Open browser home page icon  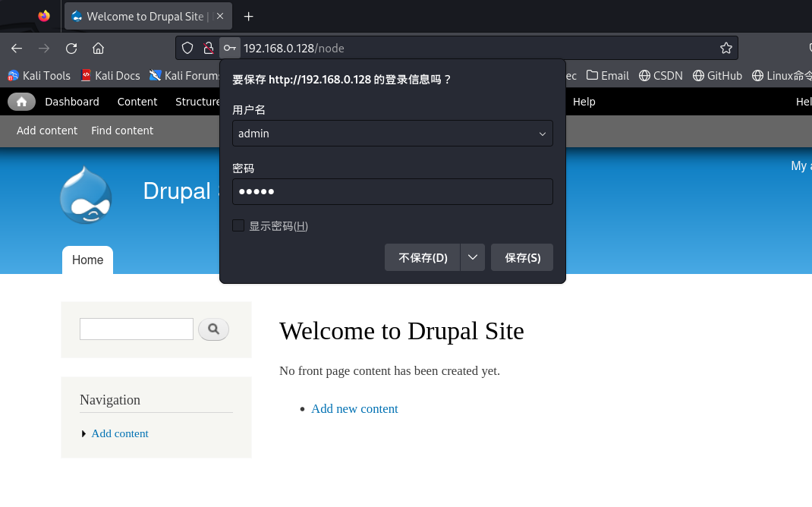click(x=99, y=48)
